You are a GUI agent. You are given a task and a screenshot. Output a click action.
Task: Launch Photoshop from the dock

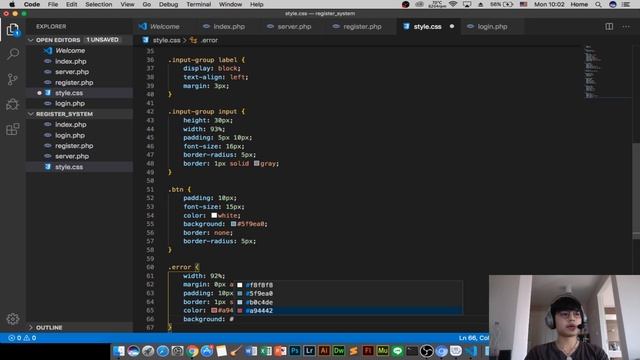tap(295, 351)
